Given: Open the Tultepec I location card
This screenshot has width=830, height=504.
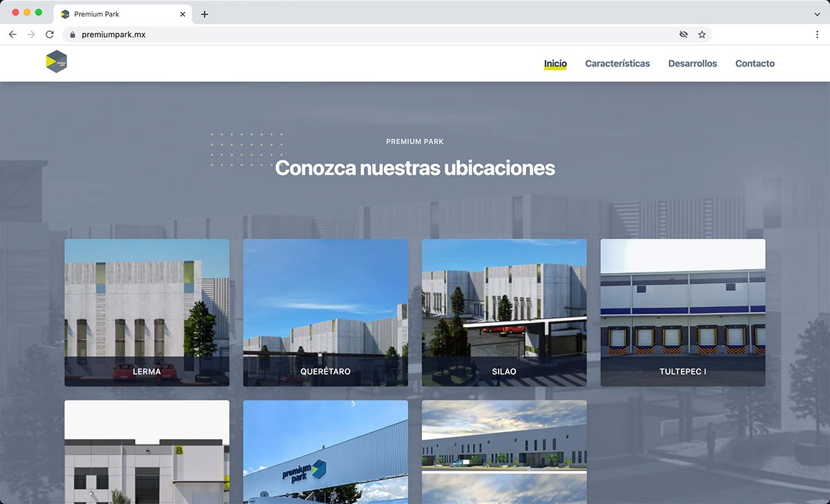Looking at the screenshot, I should point(683,312).
